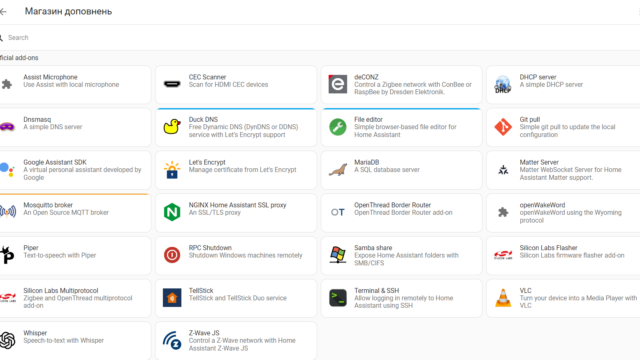Click the Duck DNS yellow duck icon

tap(172, 127)
